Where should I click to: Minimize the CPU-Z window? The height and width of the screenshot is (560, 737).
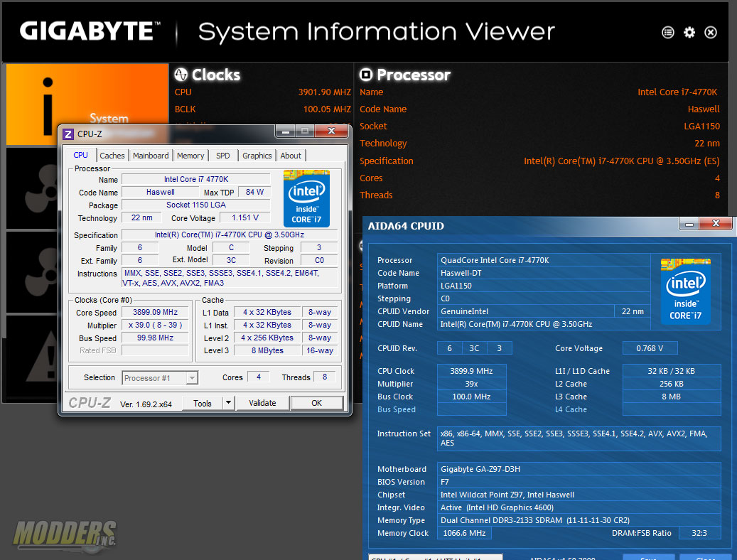285,131
